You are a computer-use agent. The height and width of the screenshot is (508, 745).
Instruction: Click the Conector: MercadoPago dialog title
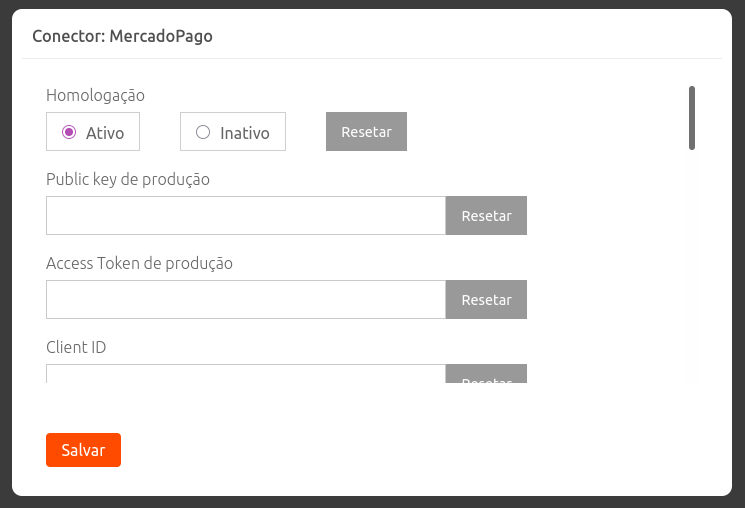(x=122, y=36)
